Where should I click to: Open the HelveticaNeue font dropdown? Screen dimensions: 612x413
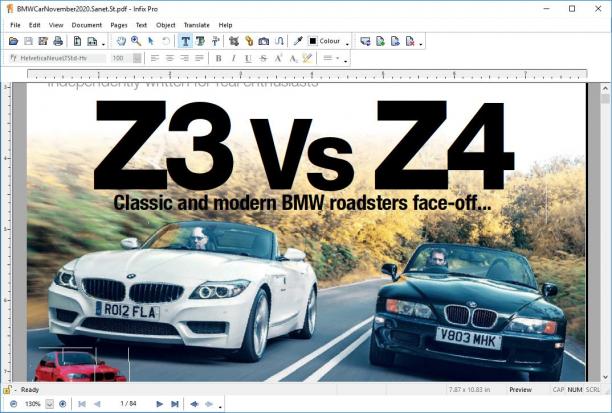pyautogui.click(x=57, y=58)
